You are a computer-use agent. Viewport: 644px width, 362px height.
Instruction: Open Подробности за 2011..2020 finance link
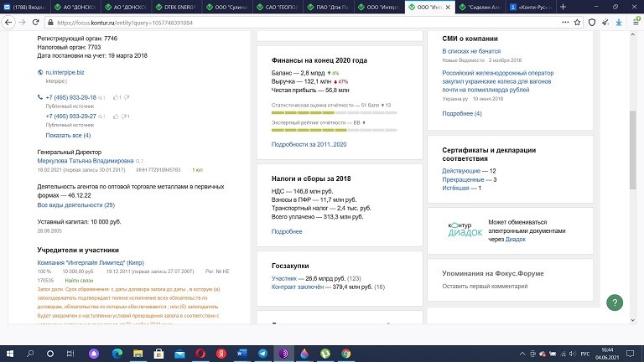pos(309,144)
